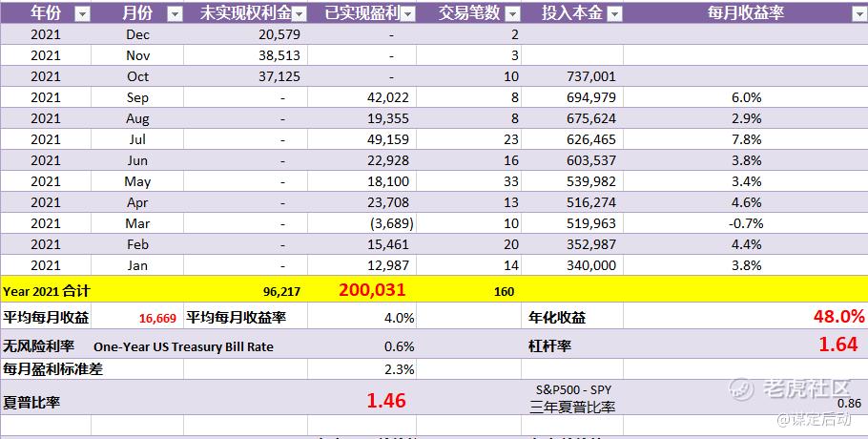Select the 49,159 realized profit cell

pos(362,139)
